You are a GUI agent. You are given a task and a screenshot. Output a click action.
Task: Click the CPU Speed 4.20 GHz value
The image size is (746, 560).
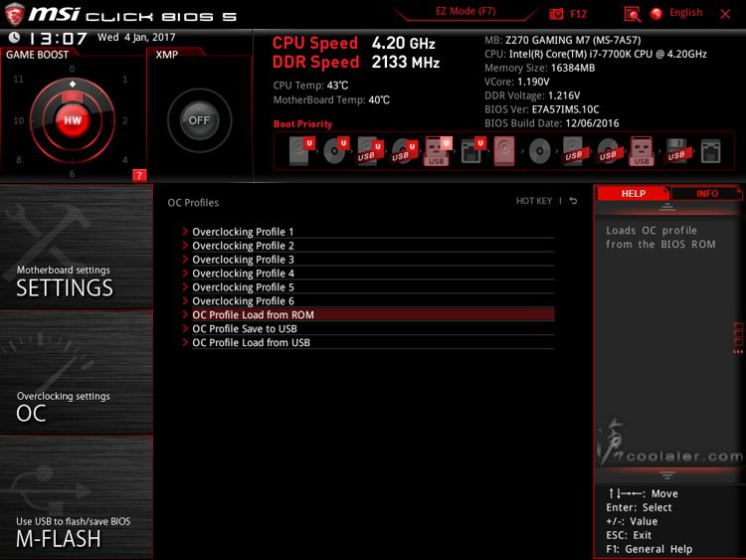point(403,44)
